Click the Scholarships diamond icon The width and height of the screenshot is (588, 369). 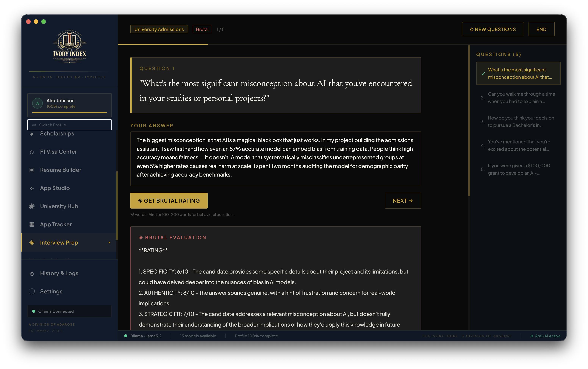32,134
